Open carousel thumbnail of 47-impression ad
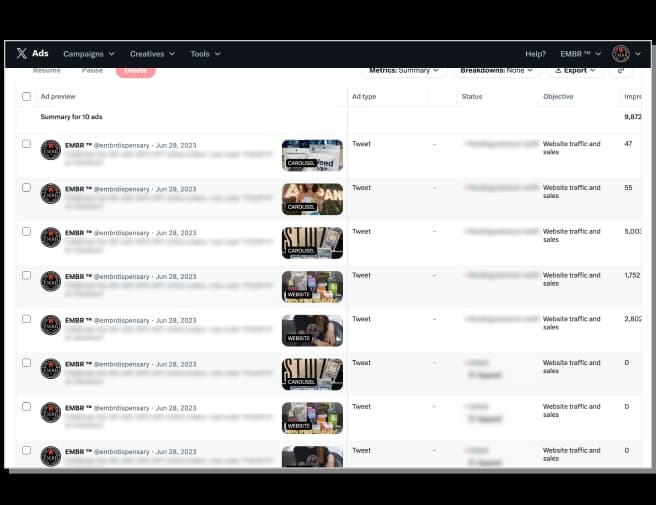656x505 pixels. [312, 155]
